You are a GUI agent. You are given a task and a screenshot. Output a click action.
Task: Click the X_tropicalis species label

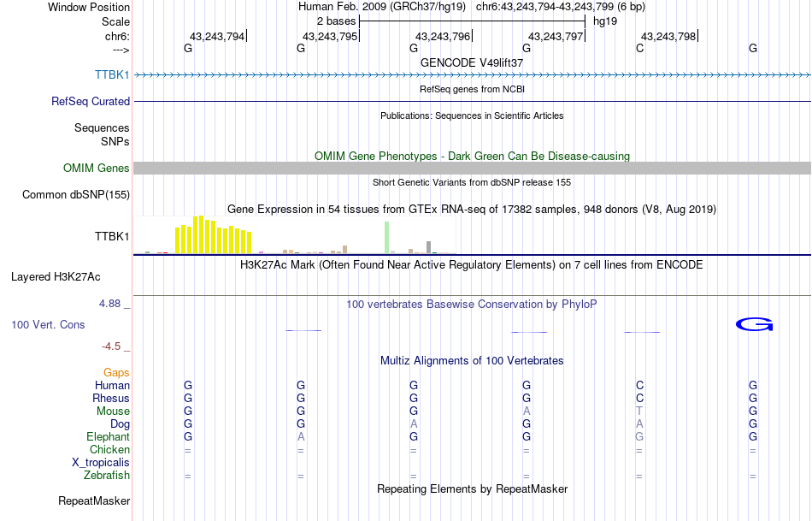101,463
